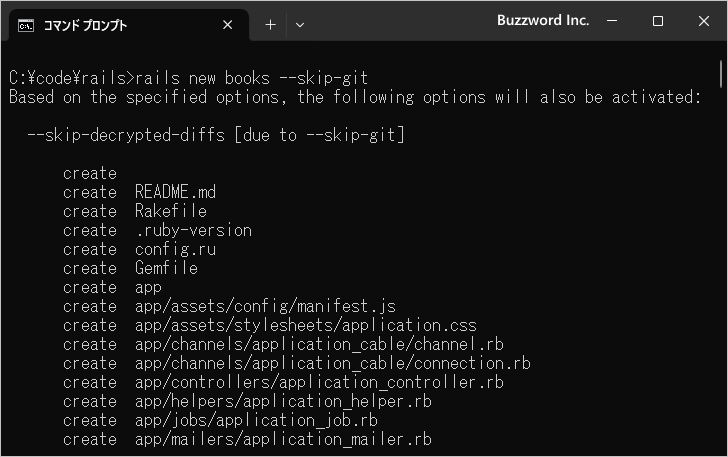Click the Buzzword Inc. title text
Screen dimensions: 728x457
pos(543,20)
